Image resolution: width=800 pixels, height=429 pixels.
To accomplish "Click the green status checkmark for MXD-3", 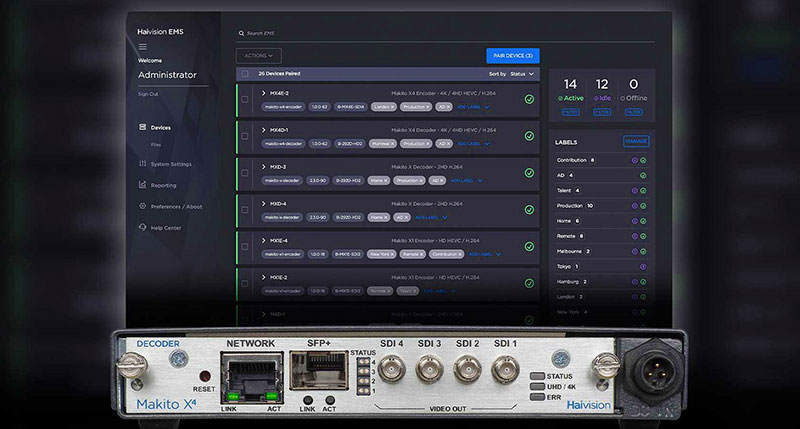I will point(529,173).
